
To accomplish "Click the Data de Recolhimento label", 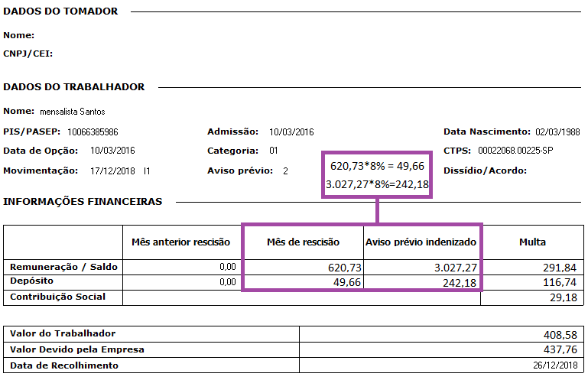I will 64,365.
